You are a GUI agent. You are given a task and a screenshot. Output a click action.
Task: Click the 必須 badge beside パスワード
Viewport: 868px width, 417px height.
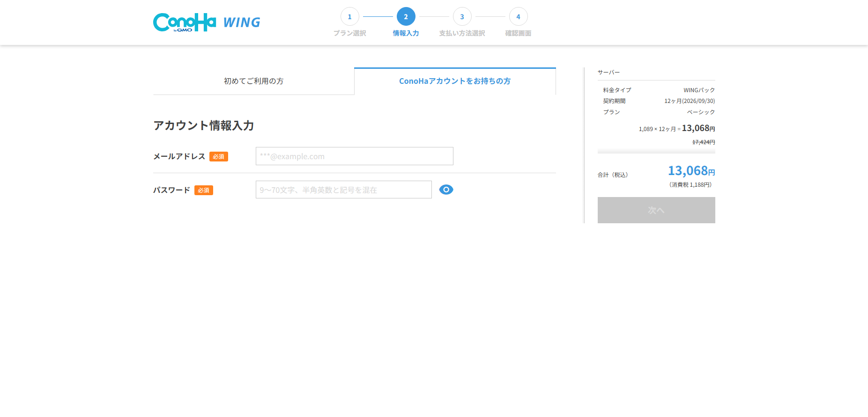[203, 190]
